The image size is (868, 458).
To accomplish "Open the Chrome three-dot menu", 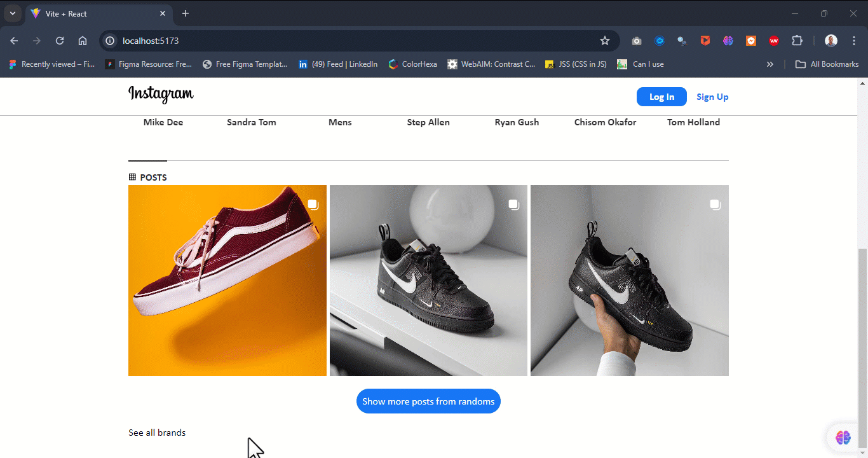I will click(854, 41).
